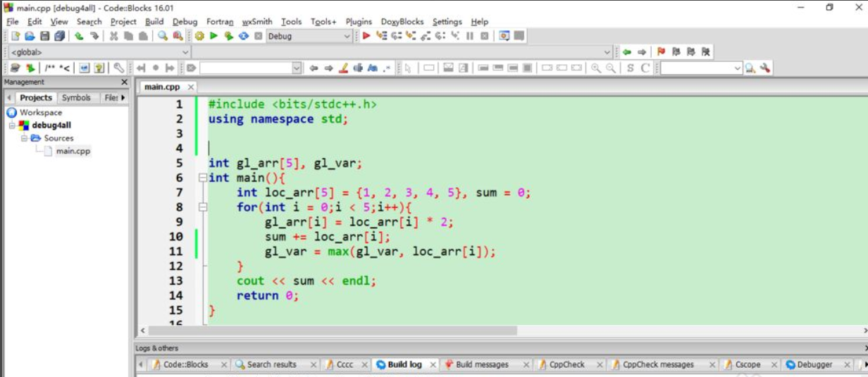The width and height of the screenshot is (868, 377).
Task: Click the Clear bookmarks flag icon
Action: coord(706,52)
